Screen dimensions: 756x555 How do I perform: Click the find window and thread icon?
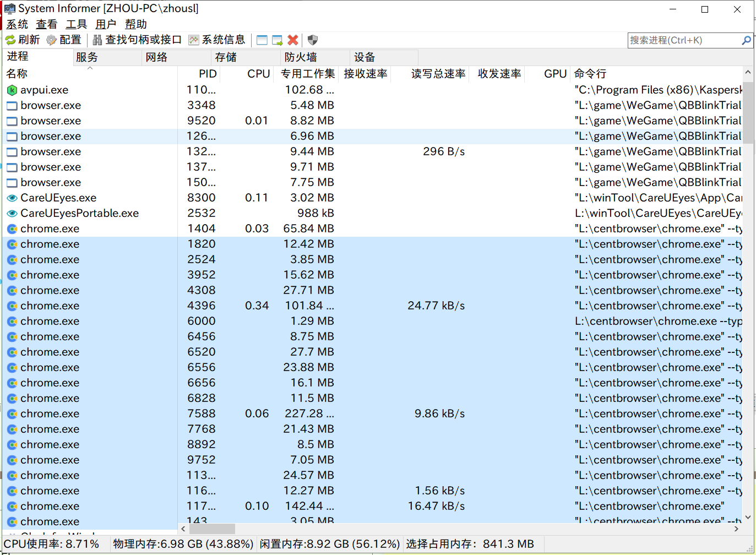(x=278, y=40)
